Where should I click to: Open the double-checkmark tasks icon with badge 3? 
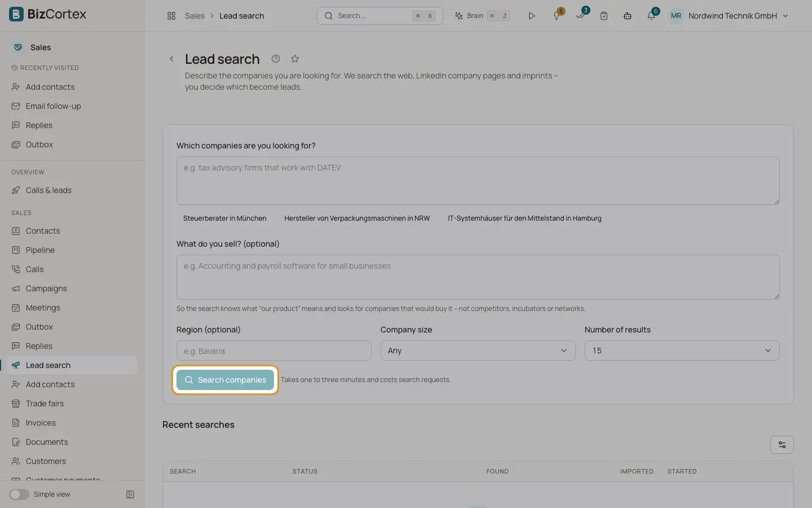(x=580, y=16)
